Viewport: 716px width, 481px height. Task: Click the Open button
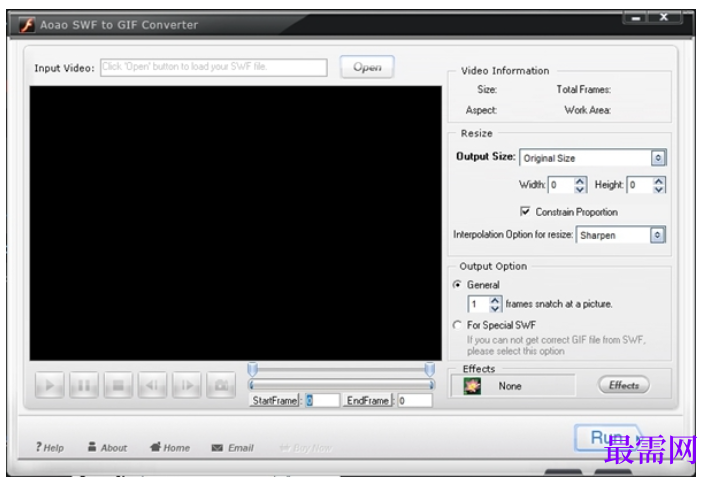[x=367, y=67]
